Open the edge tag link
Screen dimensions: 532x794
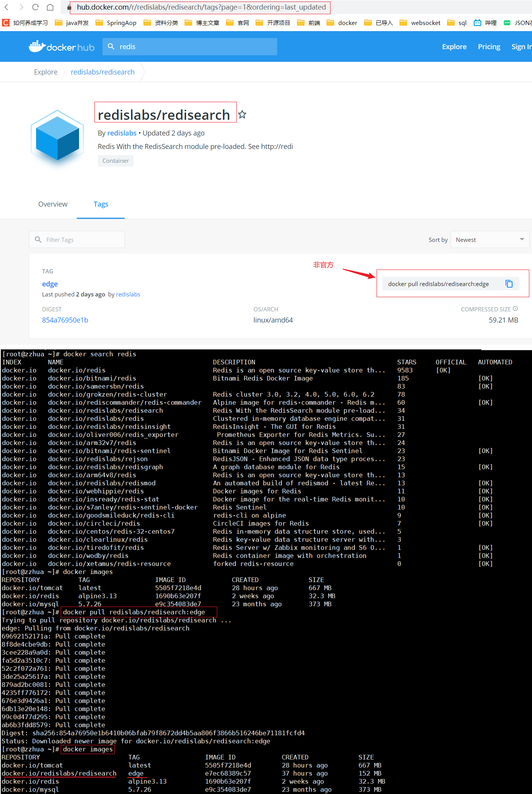[50, 284]
